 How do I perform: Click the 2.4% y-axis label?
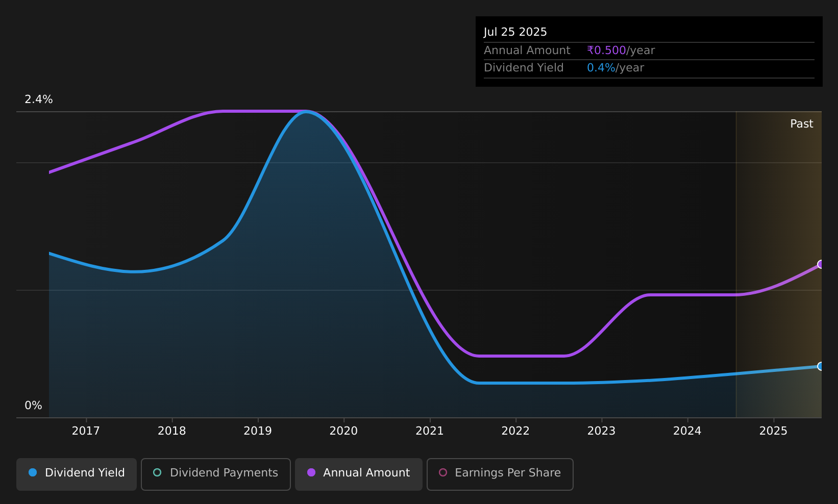tap(39, 99)
